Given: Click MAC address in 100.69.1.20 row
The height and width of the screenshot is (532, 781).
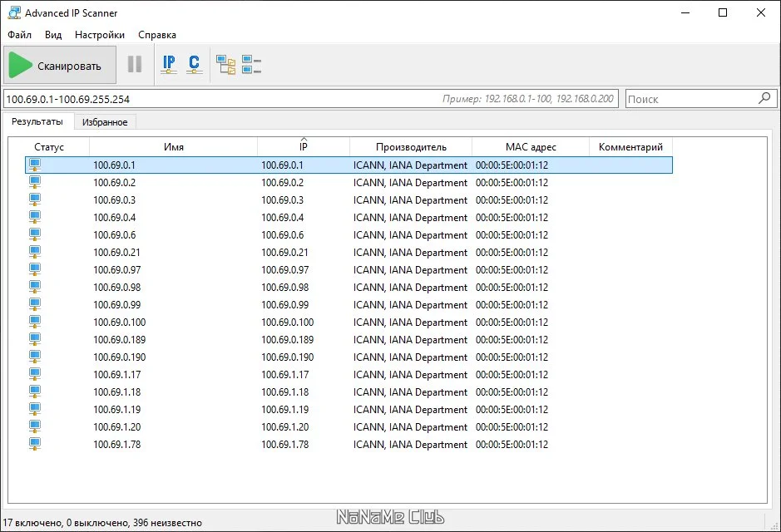Looking at the screenshot, I should click(x=512, y=427).
